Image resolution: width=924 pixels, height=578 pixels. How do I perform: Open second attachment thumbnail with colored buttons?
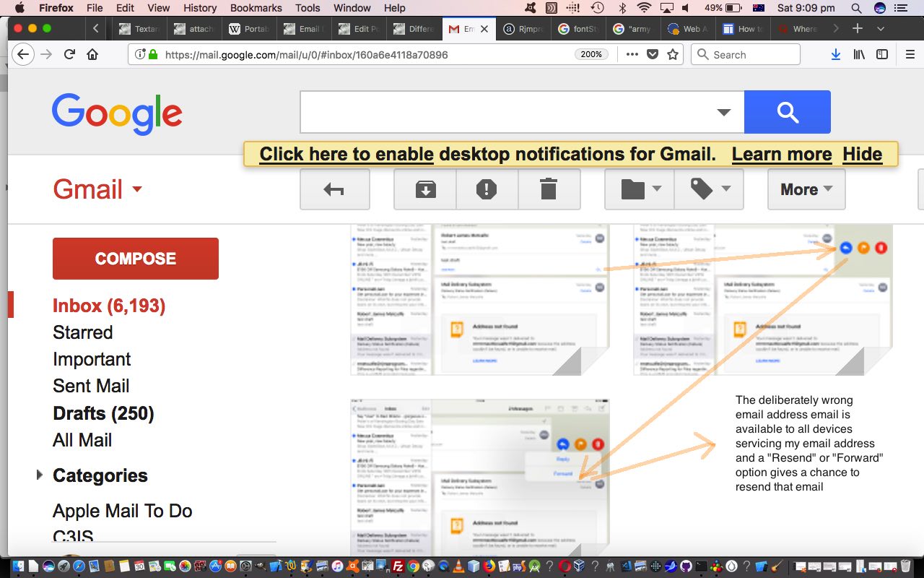[x=763, y=300]
